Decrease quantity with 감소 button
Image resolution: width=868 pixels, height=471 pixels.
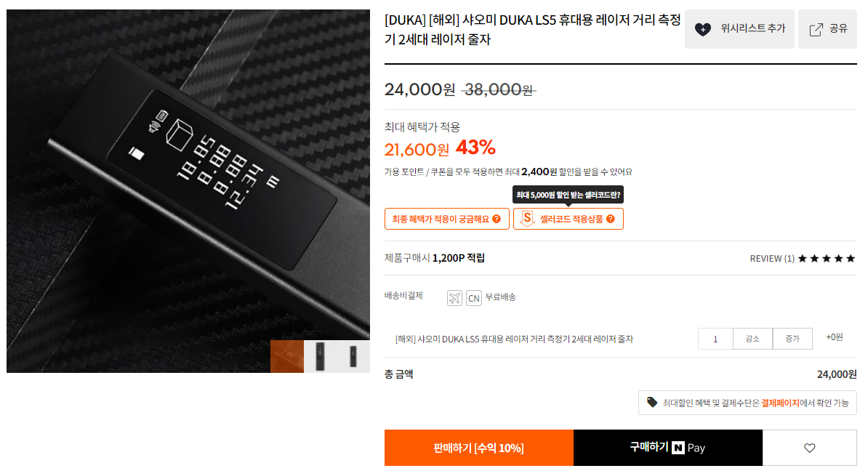[x=752, y=339]
